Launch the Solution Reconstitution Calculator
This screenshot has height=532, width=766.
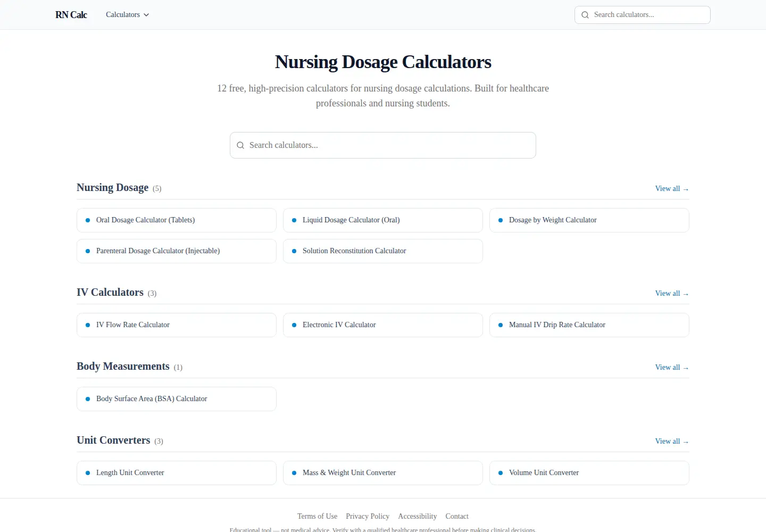tap(383, 251)
